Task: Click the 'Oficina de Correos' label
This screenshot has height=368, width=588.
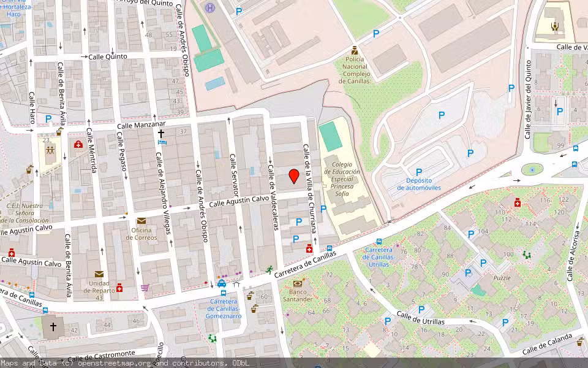Action: (x=141, y=234)
